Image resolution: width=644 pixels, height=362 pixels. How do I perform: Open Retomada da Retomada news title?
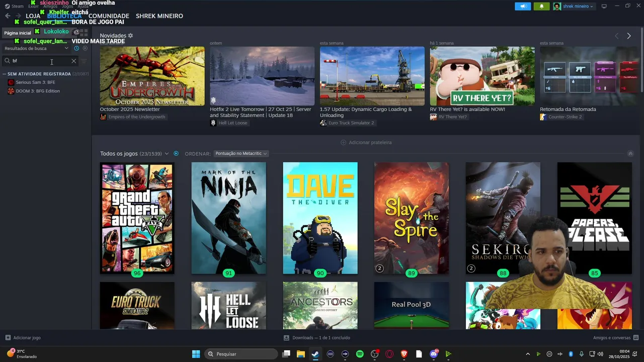568,109
